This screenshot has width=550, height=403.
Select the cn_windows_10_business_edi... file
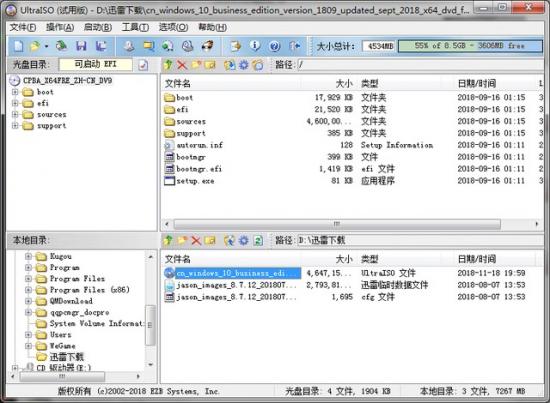(232, 273)
